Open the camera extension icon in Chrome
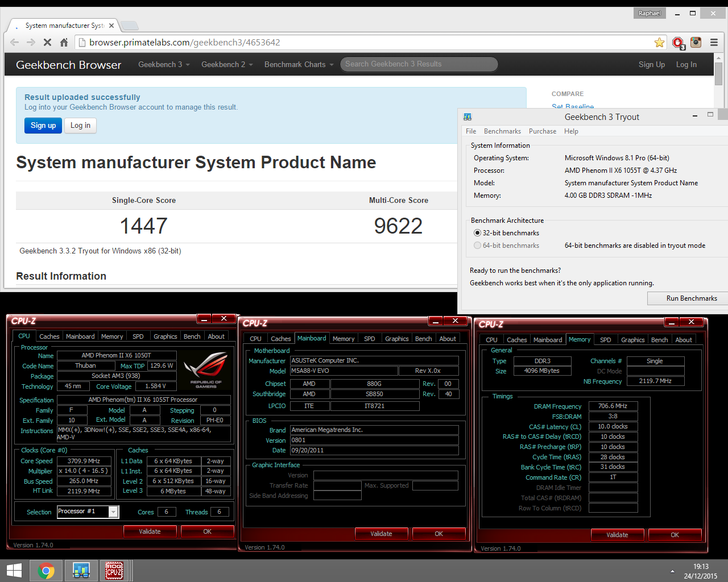The width and height of the screenshot is (728, 582). point(696,43)
